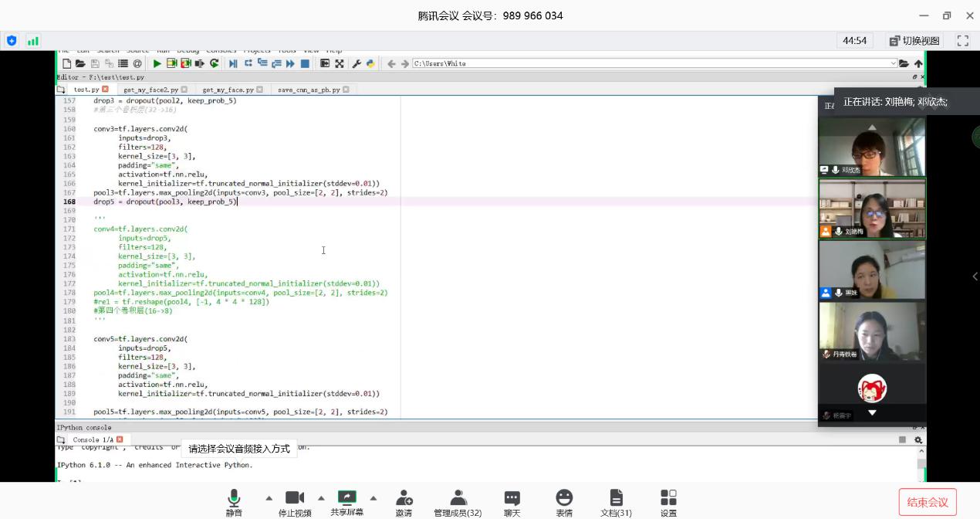Switch to the get_my_face2.py editor tab
Screen dimensions: 980x519
click(151, 90)
